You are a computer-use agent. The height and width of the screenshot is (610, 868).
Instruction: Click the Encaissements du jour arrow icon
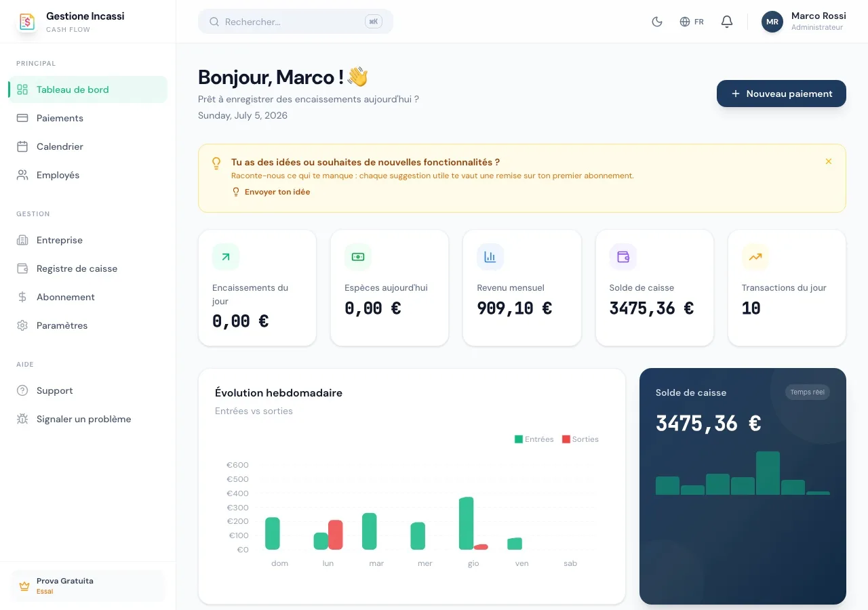(x=226, y=257)
